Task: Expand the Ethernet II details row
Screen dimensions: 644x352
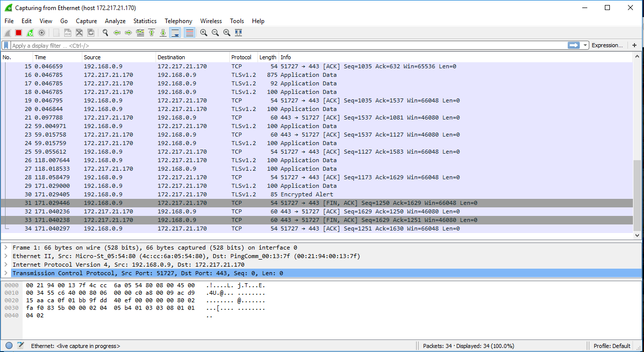Action: click(x=6, y=256)
